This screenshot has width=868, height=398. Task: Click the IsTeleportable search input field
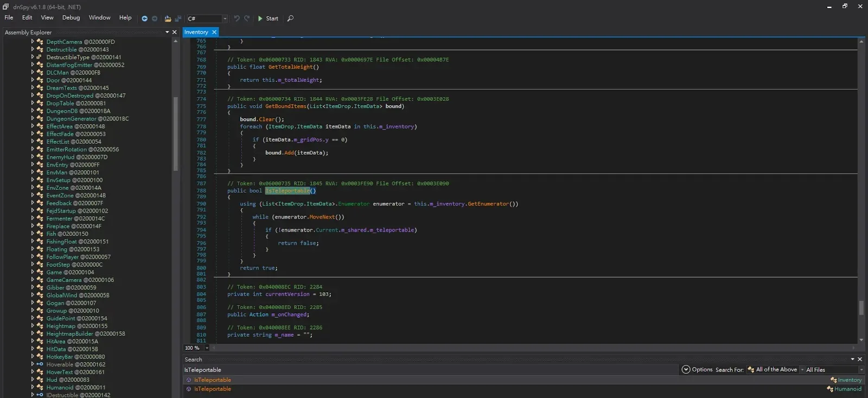[x=431, y=370]
